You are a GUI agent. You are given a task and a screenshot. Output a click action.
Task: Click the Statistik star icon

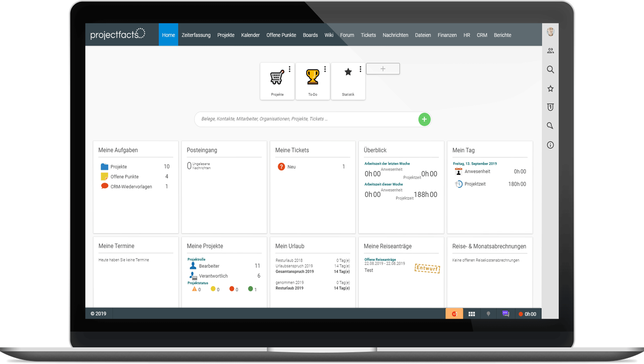348,72
